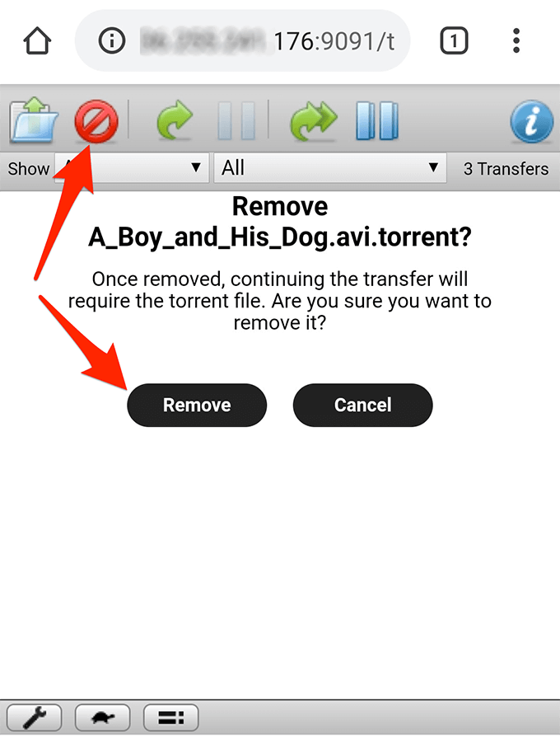The image size is (560, 741).
Task: Toggle compact view button at bottom
Action: pyautogui.click(x=171, y=718)
